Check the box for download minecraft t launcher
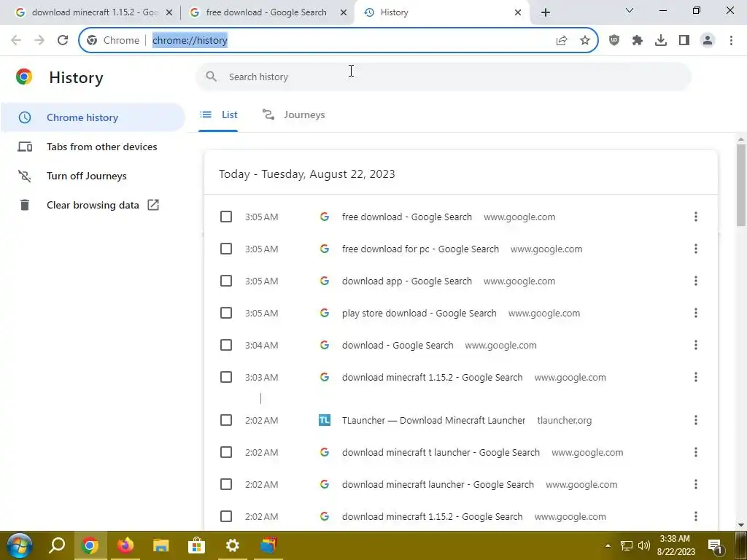Viewport: 747px width, 560px height. click(x=226, y=452)
